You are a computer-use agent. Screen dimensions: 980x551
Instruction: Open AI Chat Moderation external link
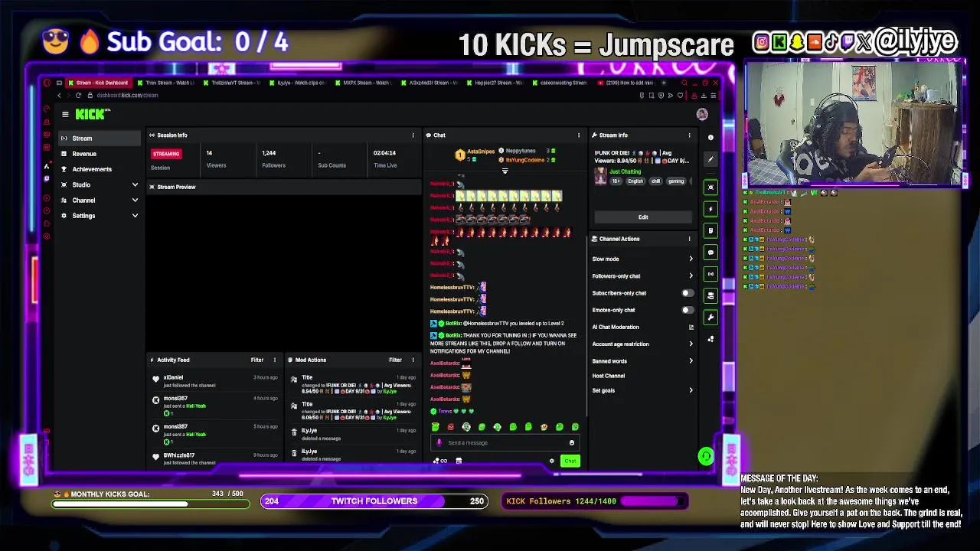click(691, 328)
